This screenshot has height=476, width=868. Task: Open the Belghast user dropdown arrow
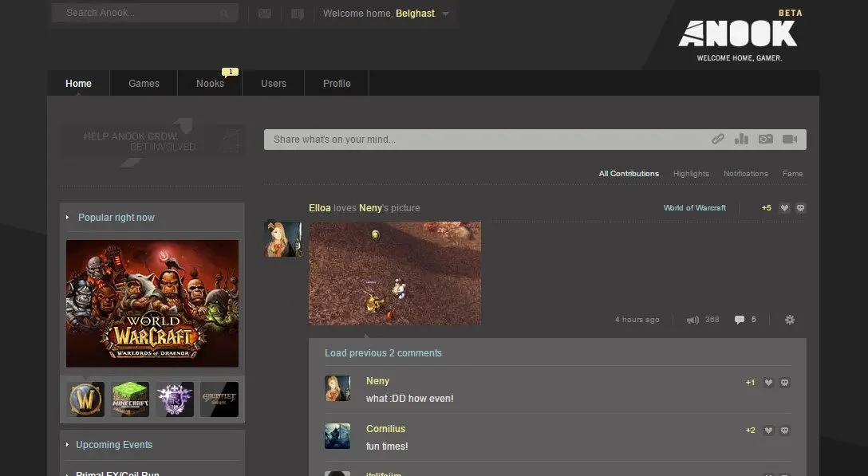pyautogui.click(x=446, y=14)
